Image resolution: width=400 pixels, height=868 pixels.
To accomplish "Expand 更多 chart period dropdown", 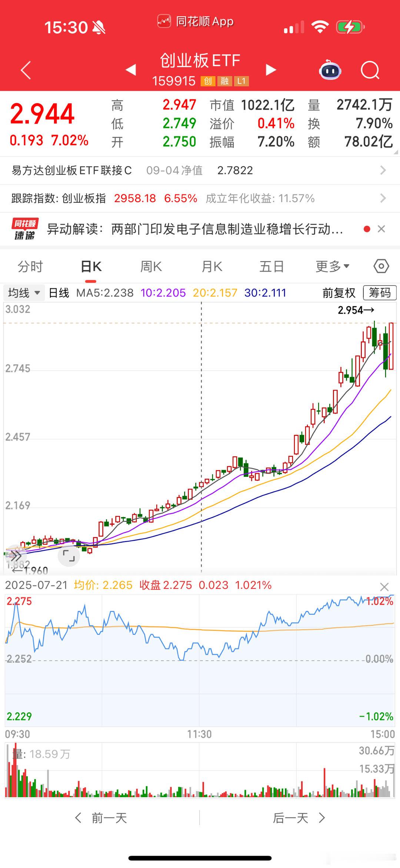I will point(332,266).
